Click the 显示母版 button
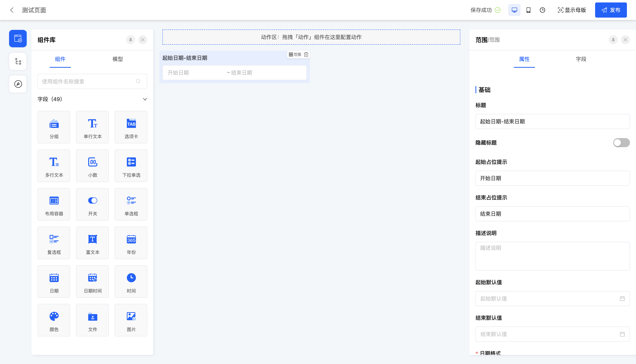Screen dimensions: 636x364 [572, 10]
